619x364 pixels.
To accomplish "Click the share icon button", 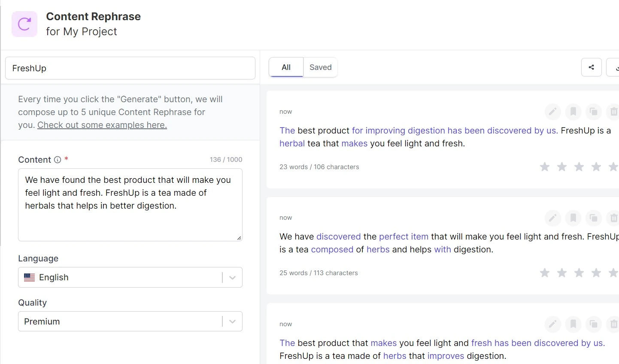I will click(x=591, y=67).
